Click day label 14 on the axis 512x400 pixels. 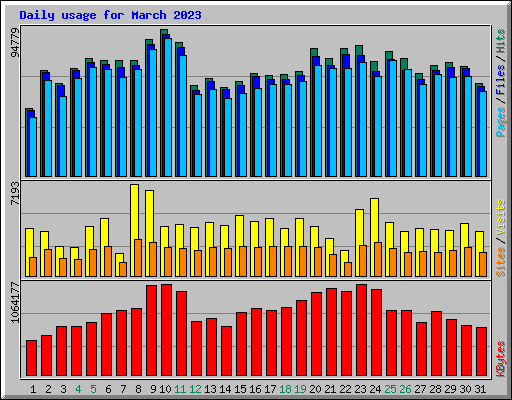(x=225, y=389)
